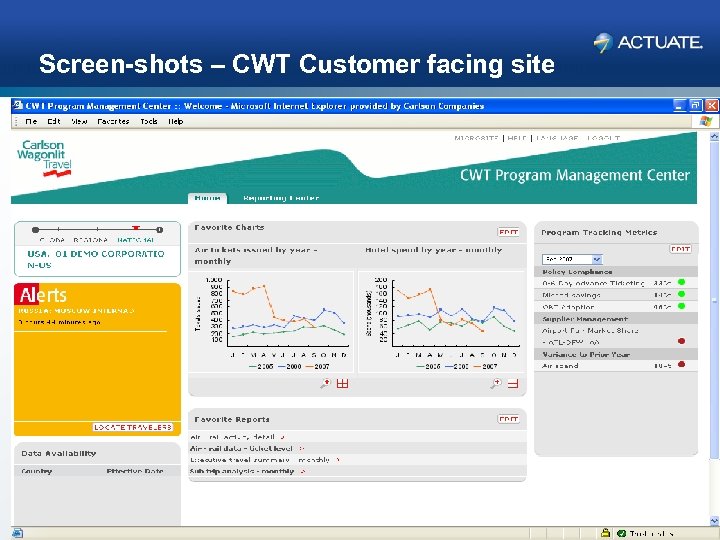Screen dimensions: 720x540
Task: Open table view icon under Air tickets chart
Action: coord(342,383)
